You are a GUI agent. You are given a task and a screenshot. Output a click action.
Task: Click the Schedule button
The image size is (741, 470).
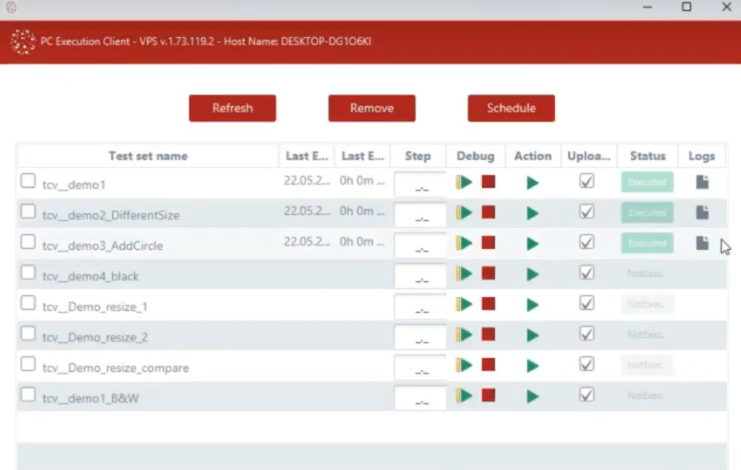tap(511, 108)
